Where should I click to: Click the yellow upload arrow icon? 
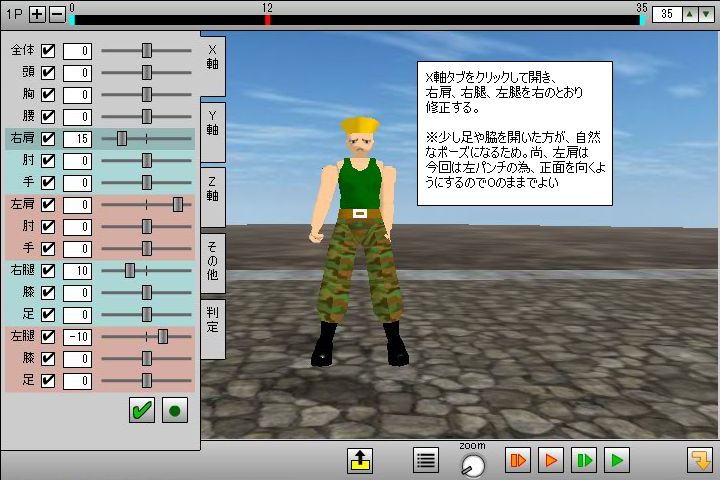(360, 460)
